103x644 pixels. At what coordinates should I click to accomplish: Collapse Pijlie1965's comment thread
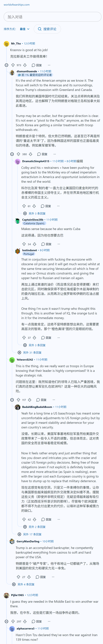[x=7, y=621]
